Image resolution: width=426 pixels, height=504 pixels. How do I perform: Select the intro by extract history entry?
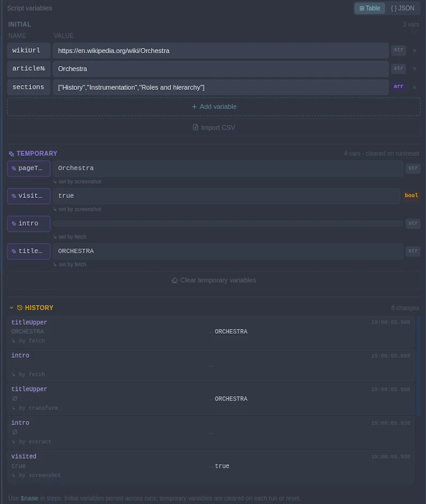tap(210, 433)
